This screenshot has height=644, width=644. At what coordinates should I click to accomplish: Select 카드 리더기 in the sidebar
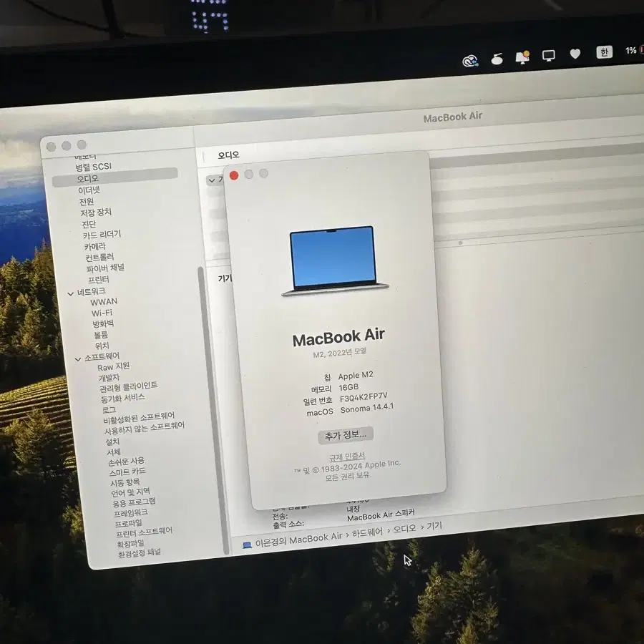[102, 235]
